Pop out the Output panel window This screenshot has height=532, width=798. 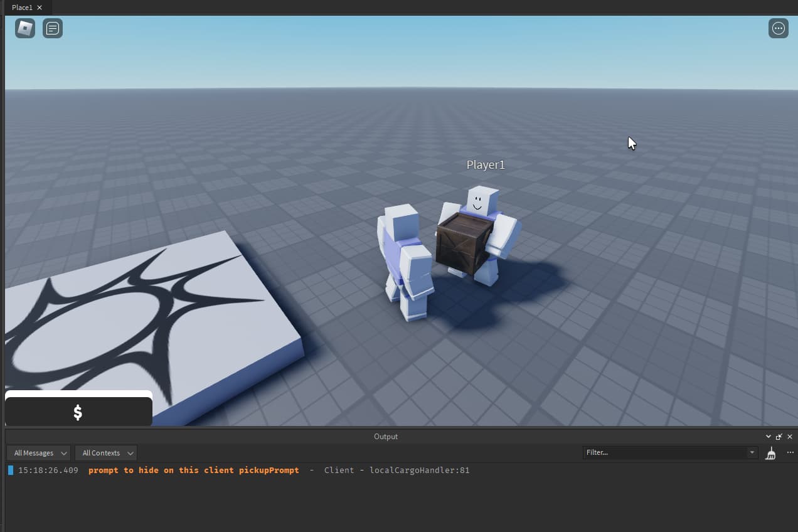[x=779, y=437]
